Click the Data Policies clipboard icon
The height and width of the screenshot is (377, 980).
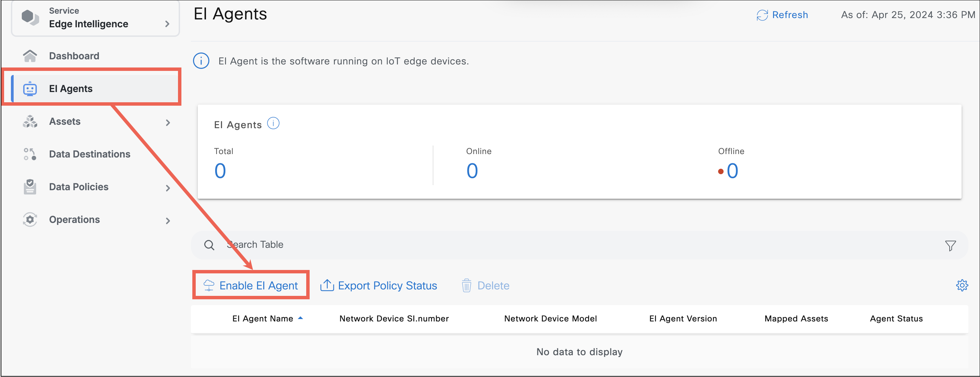pyautogui.click(x=30, y=187)
